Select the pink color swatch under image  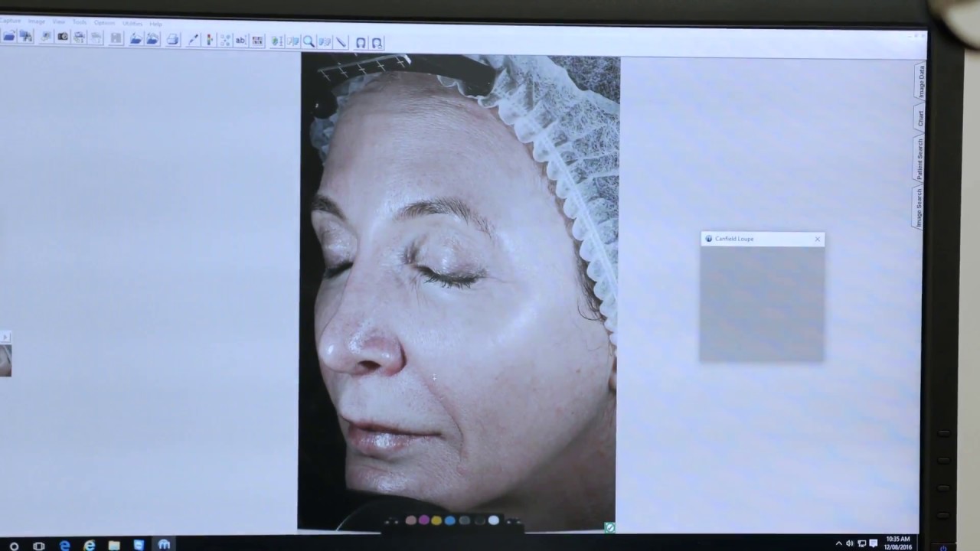click(x=410, y=520)
